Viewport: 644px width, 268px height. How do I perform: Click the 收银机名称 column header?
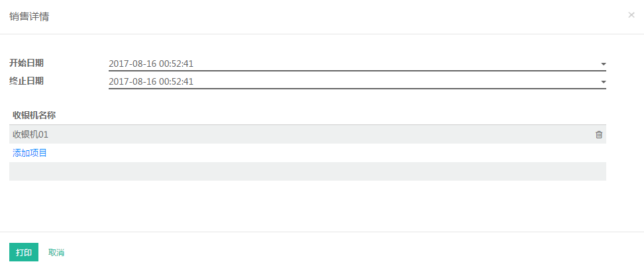pos(34,115)
